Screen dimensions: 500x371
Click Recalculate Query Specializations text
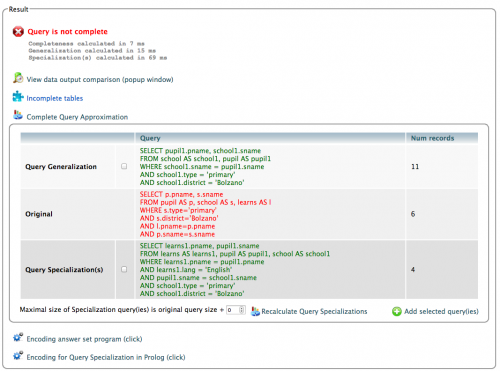(x=314, y=311)
